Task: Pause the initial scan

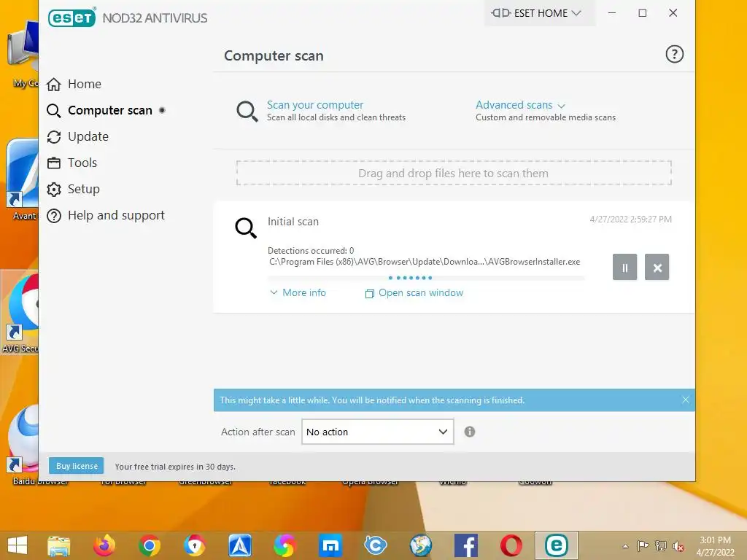Action: (x=624, y=267)
